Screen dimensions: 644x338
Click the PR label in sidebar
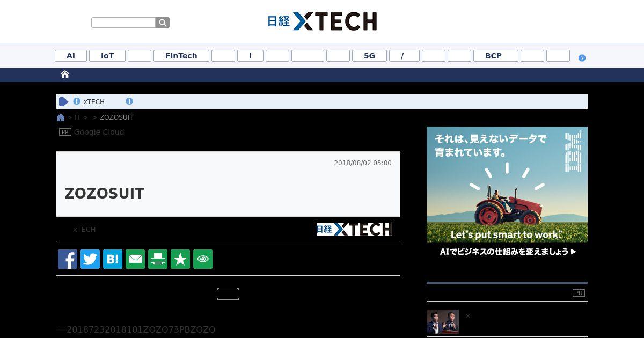[579, 293]
